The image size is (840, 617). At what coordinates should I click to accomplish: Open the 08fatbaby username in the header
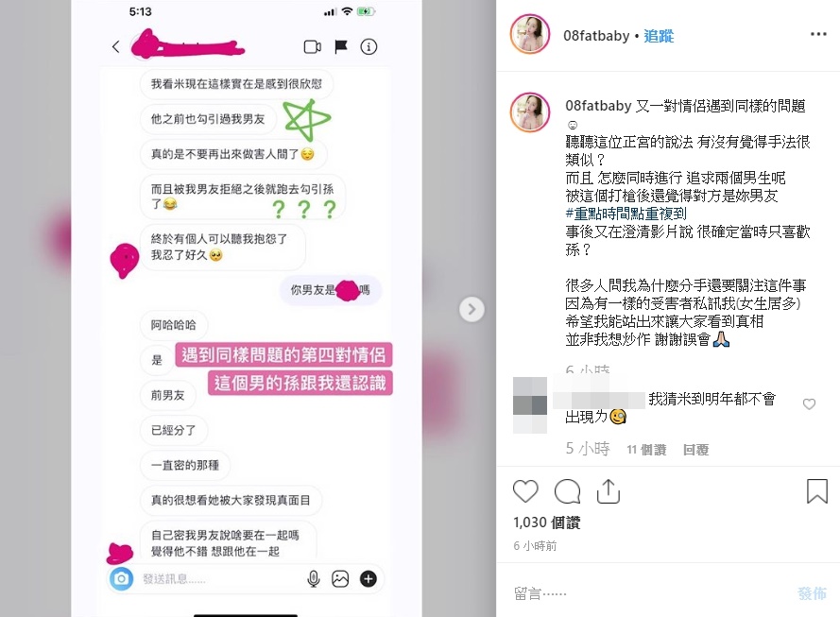coord(596,36)
